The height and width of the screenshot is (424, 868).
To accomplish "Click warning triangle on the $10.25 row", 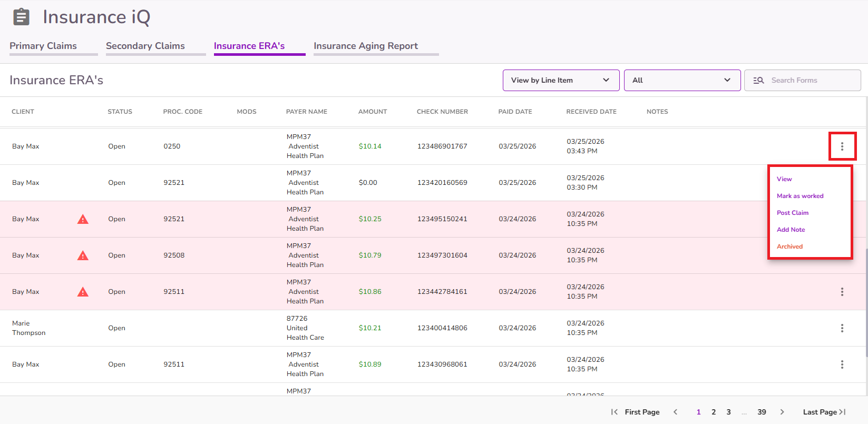I will click(83, 219).
